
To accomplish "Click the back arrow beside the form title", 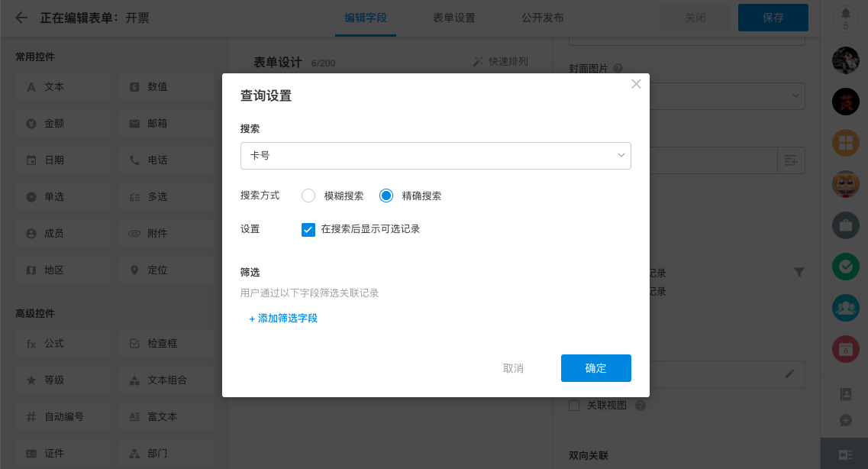I will pyautogui.click(x=21, y=18).
